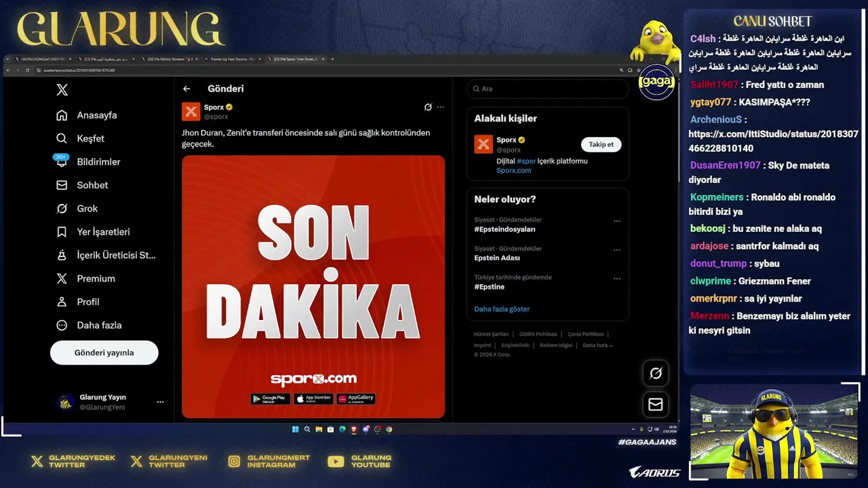Image resolution: width=868 pixels, height=488 pixels.
Task: Open File Explorer from taskbar
Action: (x=319, y=429)
